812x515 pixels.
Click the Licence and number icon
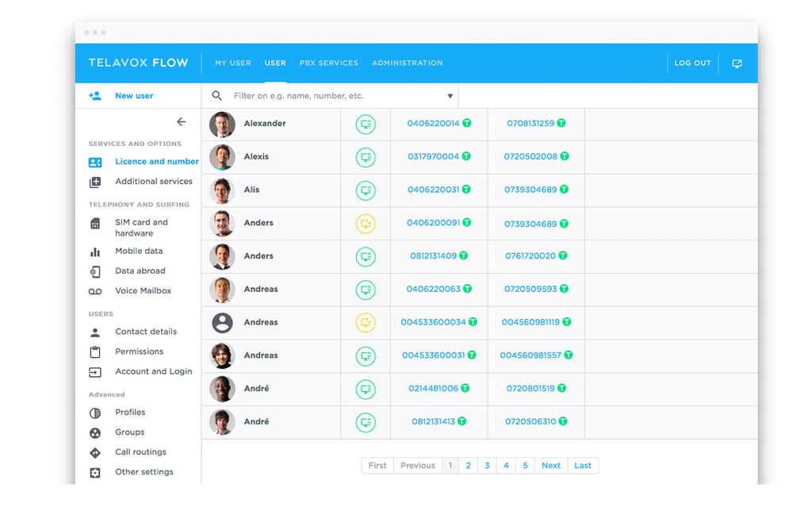(95, 162)
